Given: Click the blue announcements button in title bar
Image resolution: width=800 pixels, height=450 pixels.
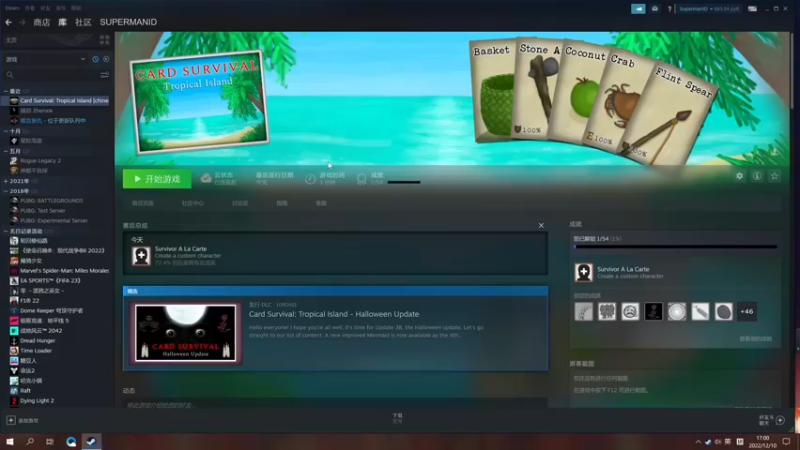Looking at the screenshot, I should pos(638,9).
